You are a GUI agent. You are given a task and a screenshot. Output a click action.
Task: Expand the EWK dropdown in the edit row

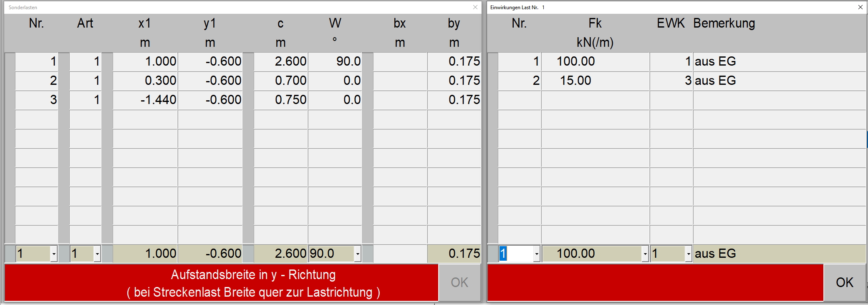coord(688,254)
